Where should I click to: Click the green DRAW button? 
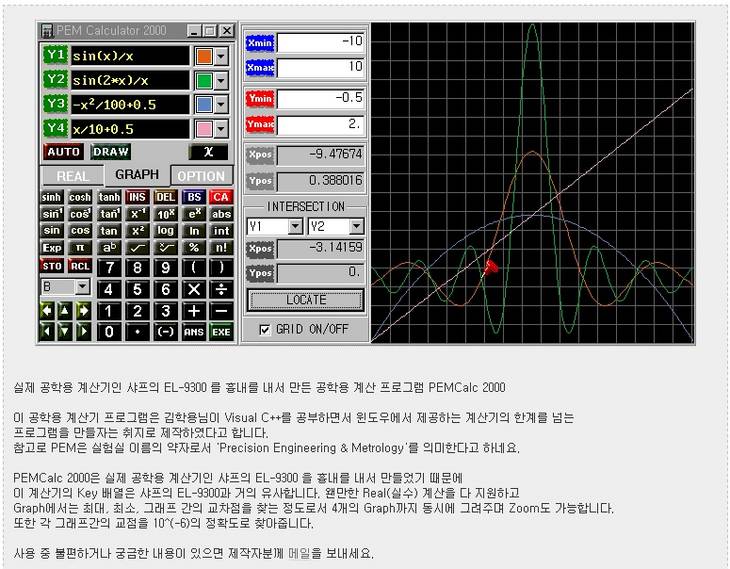[x=111, y=152]
